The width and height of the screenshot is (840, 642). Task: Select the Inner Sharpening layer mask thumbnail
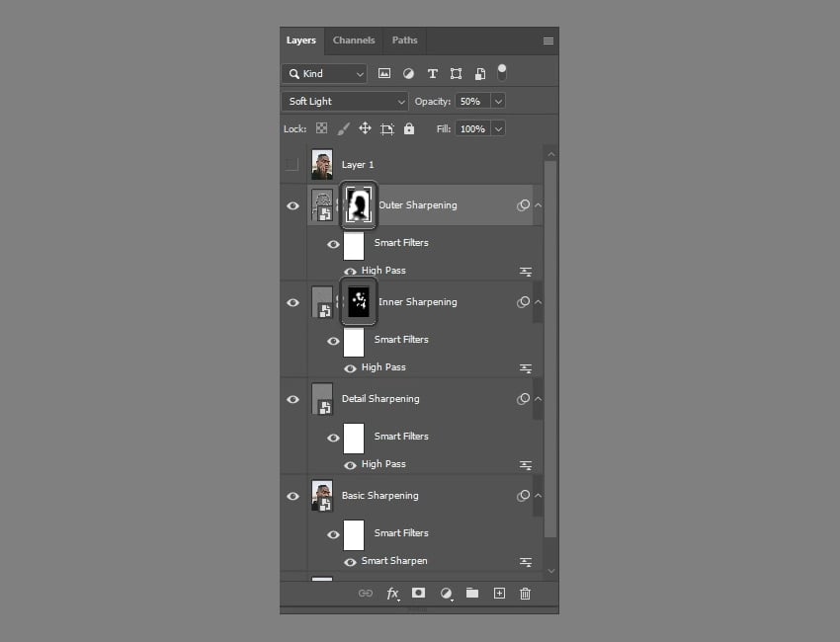click(x=358, y=301)
